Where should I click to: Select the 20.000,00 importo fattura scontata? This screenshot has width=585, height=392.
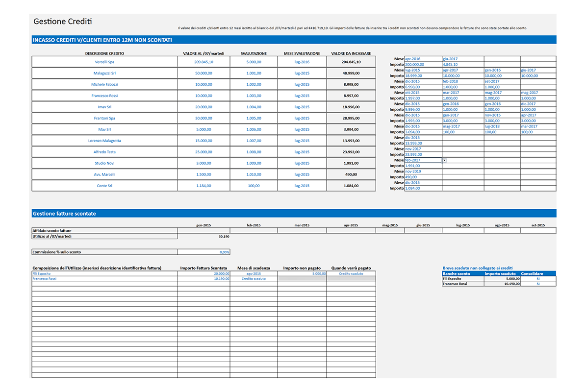(203, 274)
